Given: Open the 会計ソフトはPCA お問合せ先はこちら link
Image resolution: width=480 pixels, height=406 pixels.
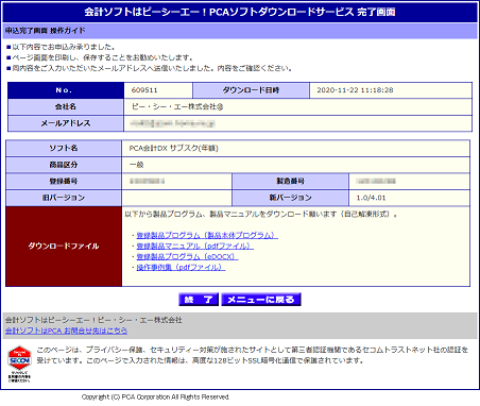Looking at the screenshot, I should pyautogui.click(x=66, y=331).
